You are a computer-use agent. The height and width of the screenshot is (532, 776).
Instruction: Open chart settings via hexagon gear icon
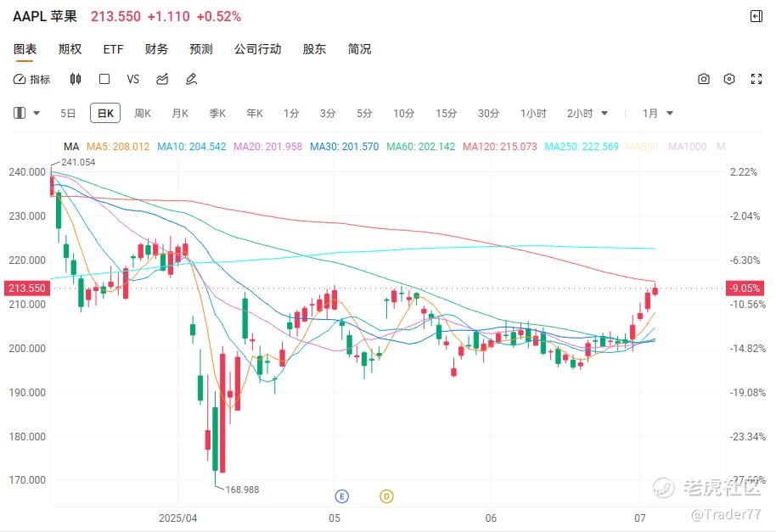[729, 79]
